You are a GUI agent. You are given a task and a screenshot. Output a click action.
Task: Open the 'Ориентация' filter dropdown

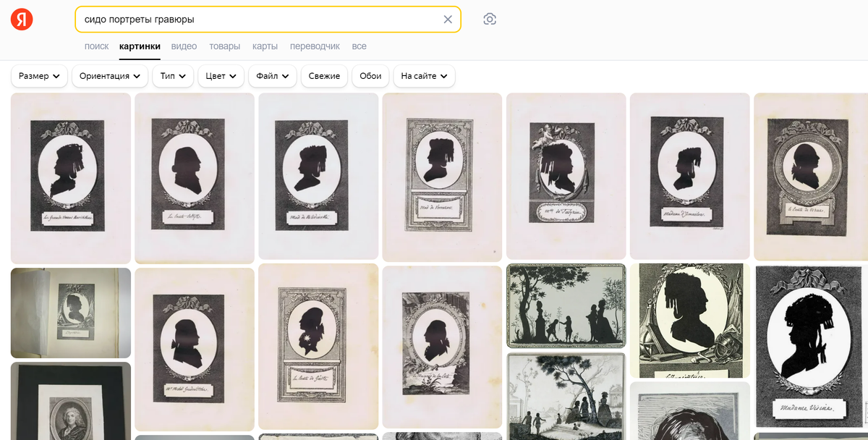110,76
